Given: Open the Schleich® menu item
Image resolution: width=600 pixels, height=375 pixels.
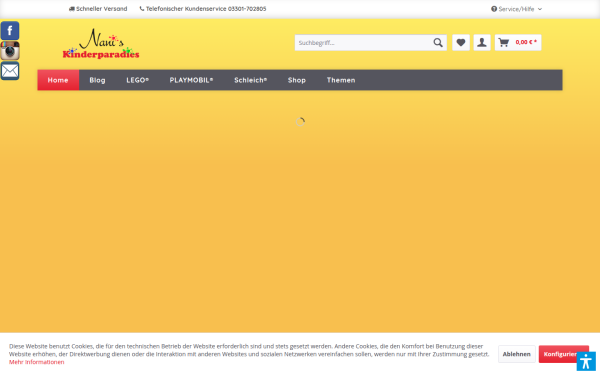Looking at the screenshot, I should tap(251, 80).
